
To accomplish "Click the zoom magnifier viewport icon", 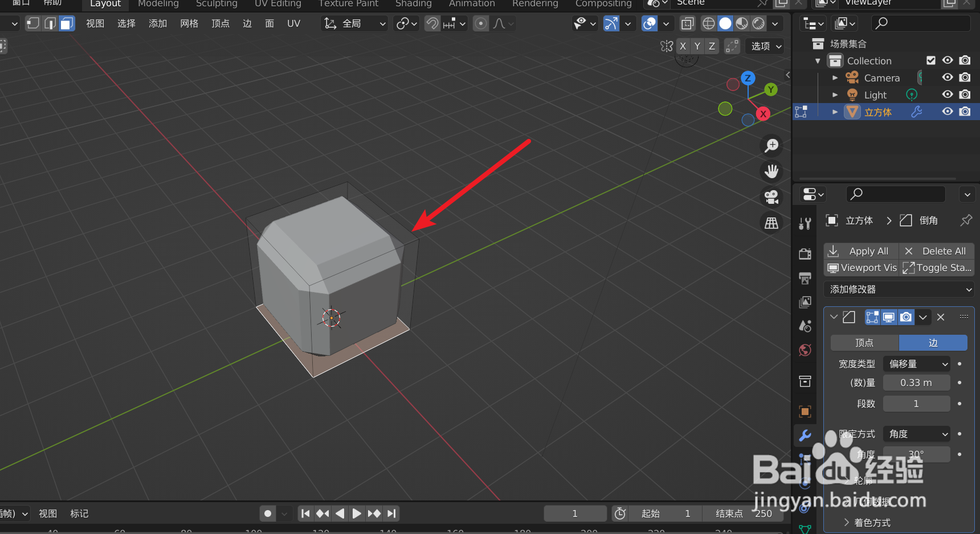I will (x=771, y=146).
